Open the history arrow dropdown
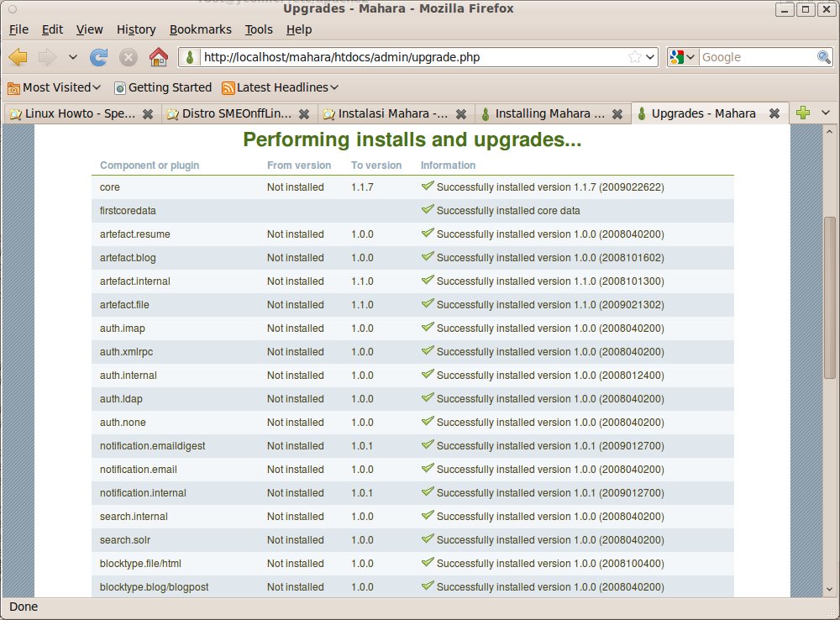 [x=72, y=57]
